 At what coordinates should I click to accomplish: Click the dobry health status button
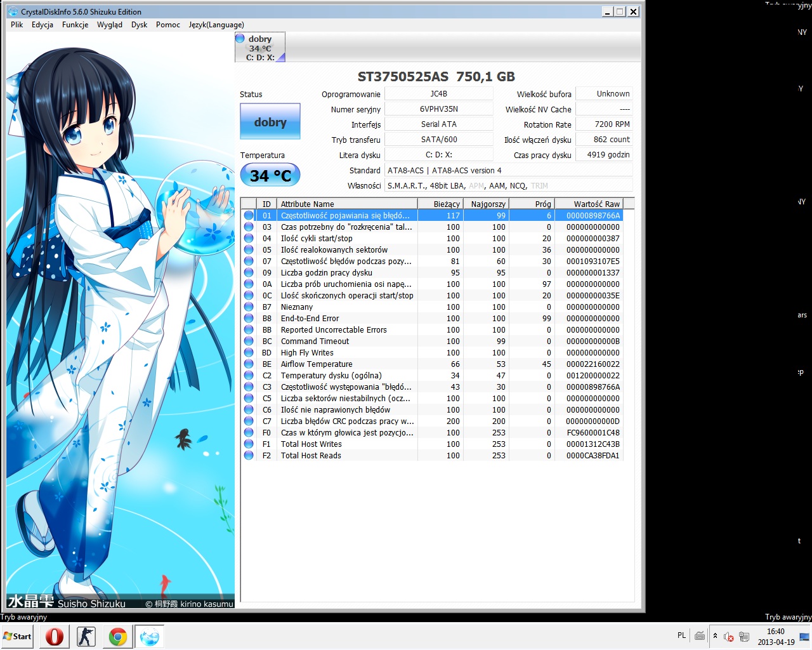pos(270,122)
